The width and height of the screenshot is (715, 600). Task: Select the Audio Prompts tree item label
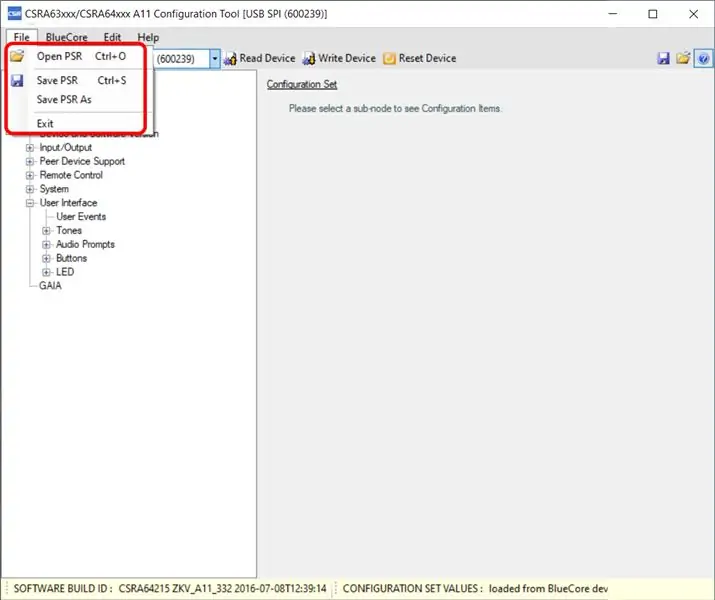click(x=85, y=244)
